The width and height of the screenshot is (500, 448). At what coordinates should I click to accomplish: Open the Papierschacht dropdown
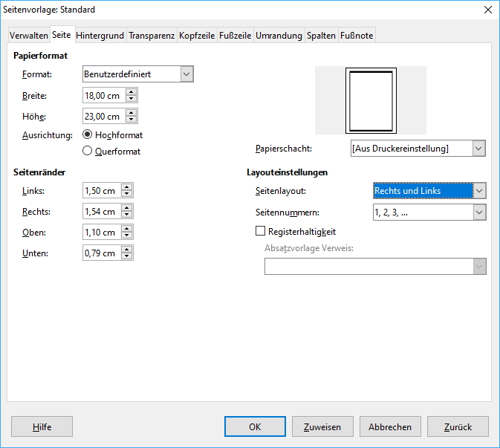[418, 149]
